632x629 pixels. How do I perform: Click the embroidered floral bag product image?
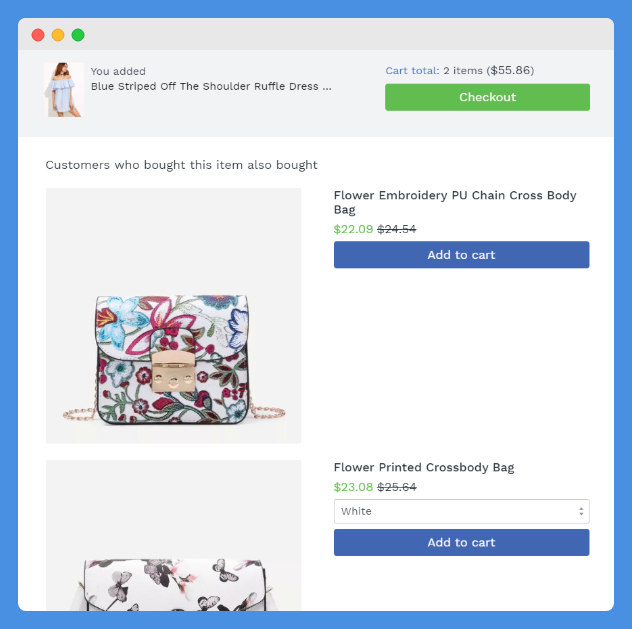(173, 316)
